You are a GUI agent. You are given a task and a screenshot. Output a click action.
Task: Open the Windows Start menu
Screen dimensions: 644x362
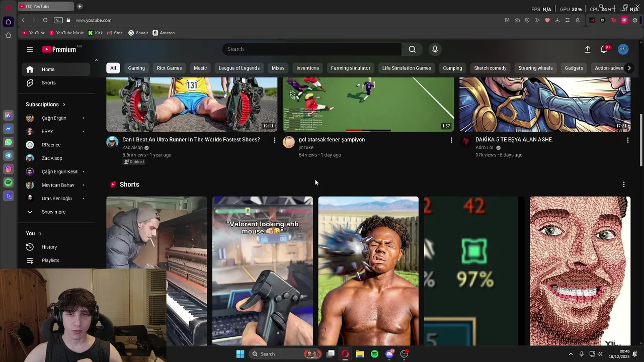tap(240, 354)
